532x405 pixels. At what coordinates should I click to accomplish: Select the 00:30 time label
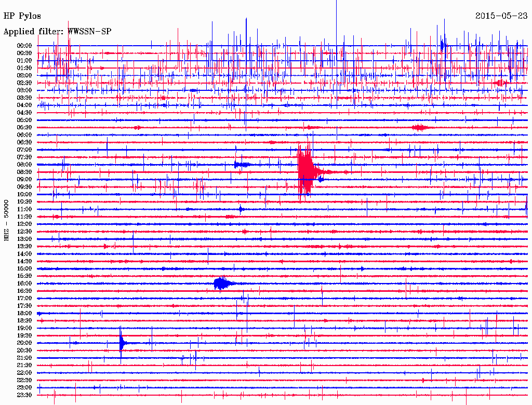click(24, 53)
